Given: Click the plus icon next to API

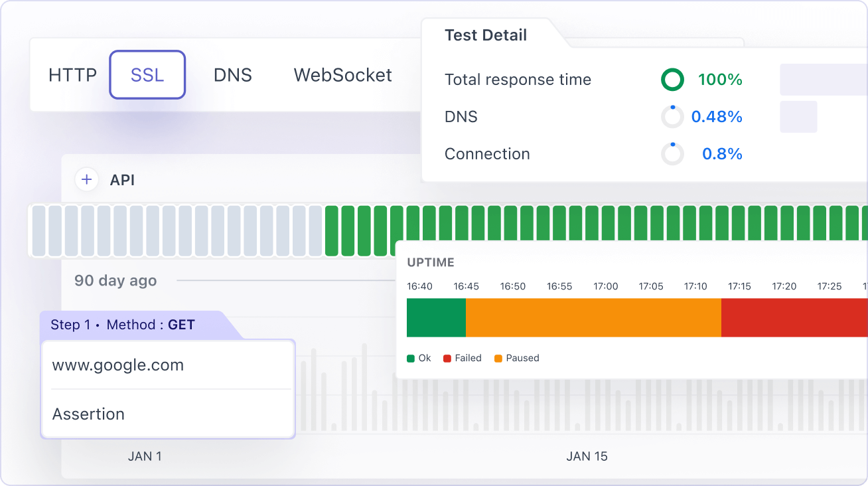Looking at the screenshot, I should pos(86,179).
